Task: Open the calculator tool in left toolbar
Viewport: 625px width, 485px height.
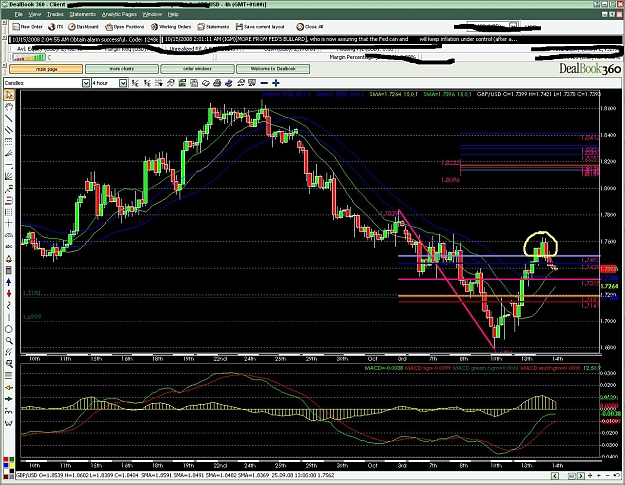Action: coord(9,270)
